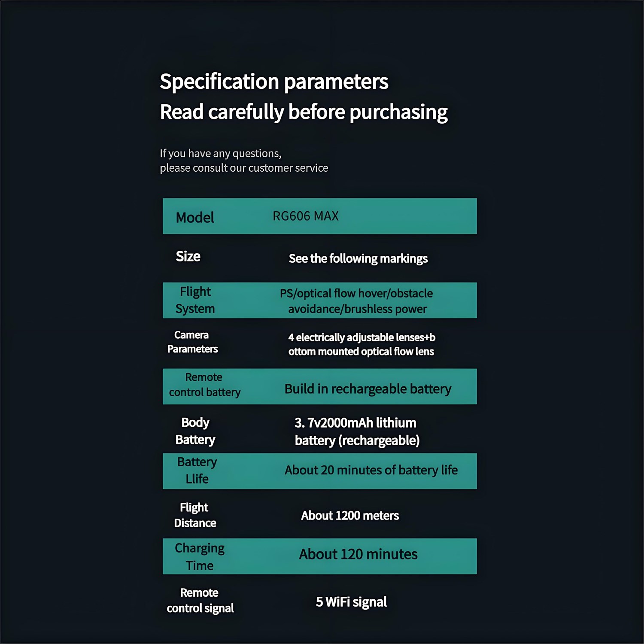
Task: Select the Body Battery label
Action: point(195,431)
